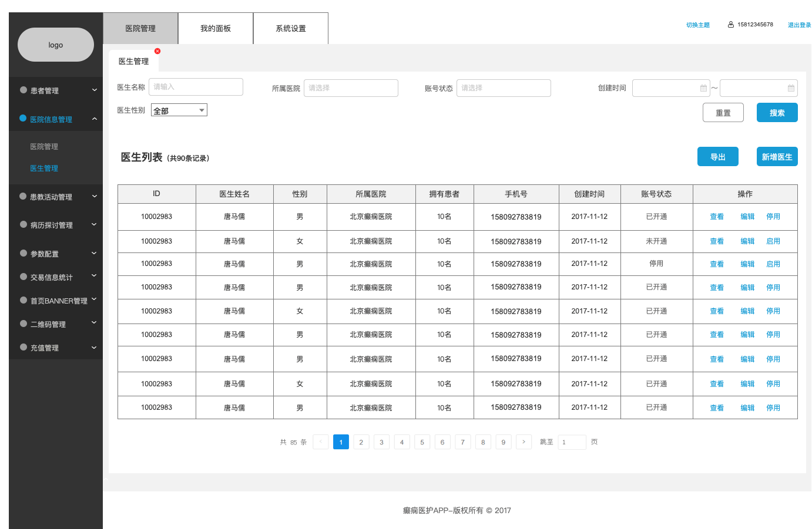Screen dimensions: 812x529
Task: Focus the 跳至 page number input
Action: pos(571,442)
